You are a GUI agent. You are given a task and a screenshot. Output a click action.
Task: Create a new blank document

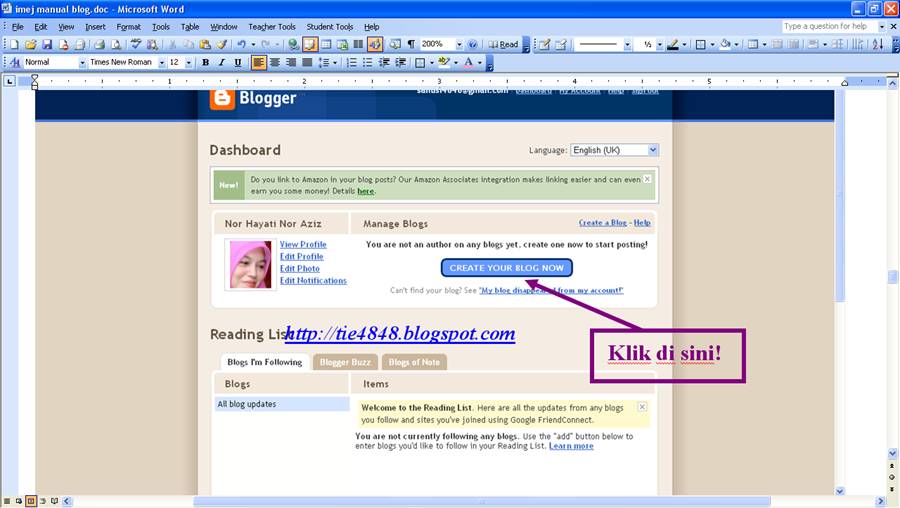pos(14,44)
